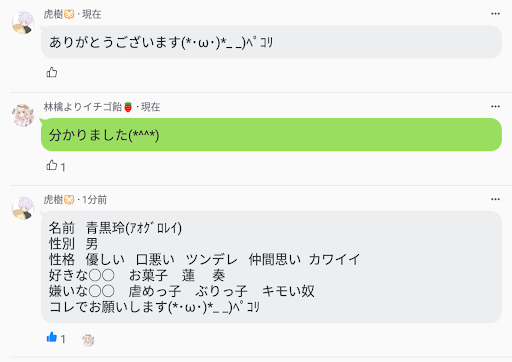
Task: Click the tiger emoji beside top 虎樹
Action: click(69, 14)
